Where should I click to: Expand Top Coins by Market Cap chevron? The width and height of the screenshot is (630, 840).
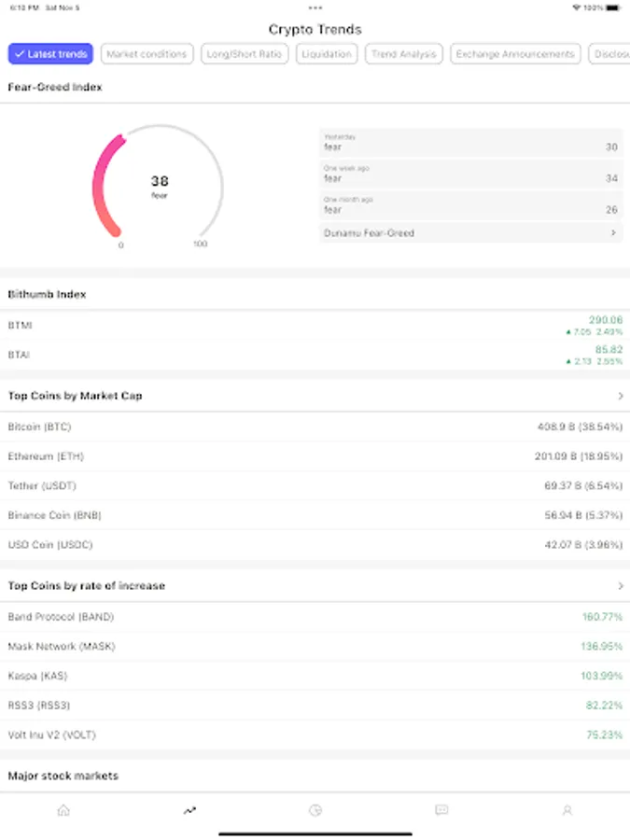pyautogui.click(x=620, y=397)
